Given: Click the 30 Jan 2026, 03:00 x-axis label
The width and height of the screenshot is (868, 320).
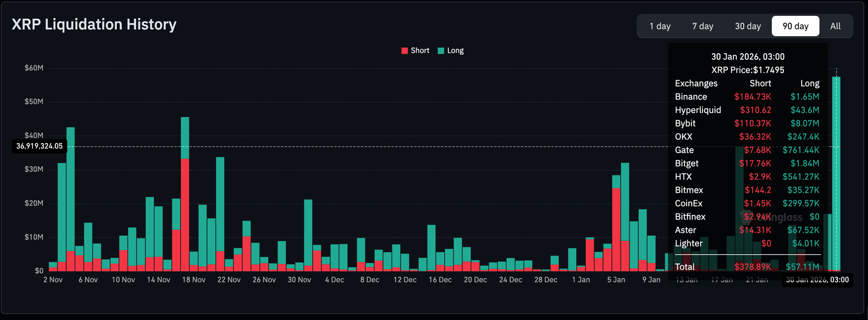Looking at the screenshot, I should point(815,280).
